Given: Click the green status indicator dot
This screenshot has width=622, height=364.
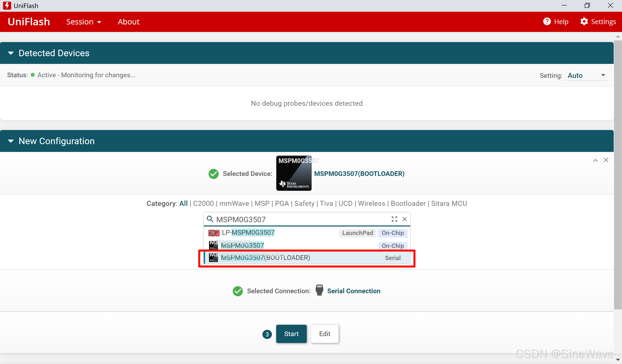Looking at the screenshot, I should click(x=33, y=75).
